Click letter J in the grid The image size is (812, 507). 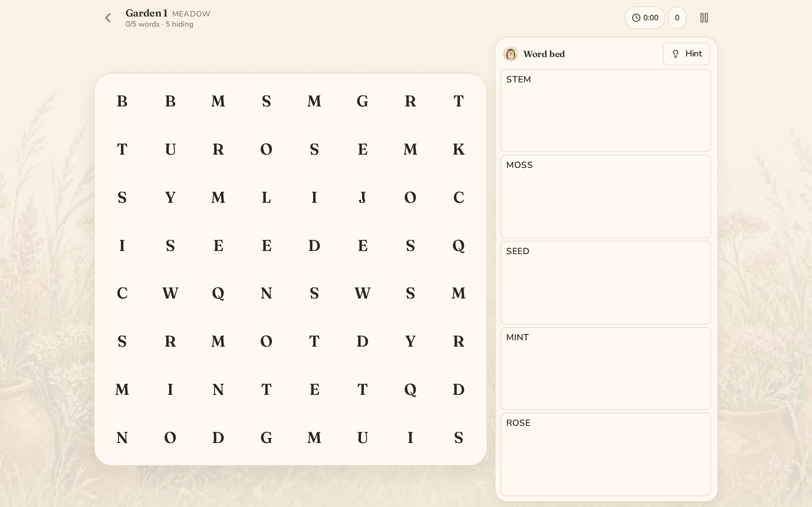[362, 197]
